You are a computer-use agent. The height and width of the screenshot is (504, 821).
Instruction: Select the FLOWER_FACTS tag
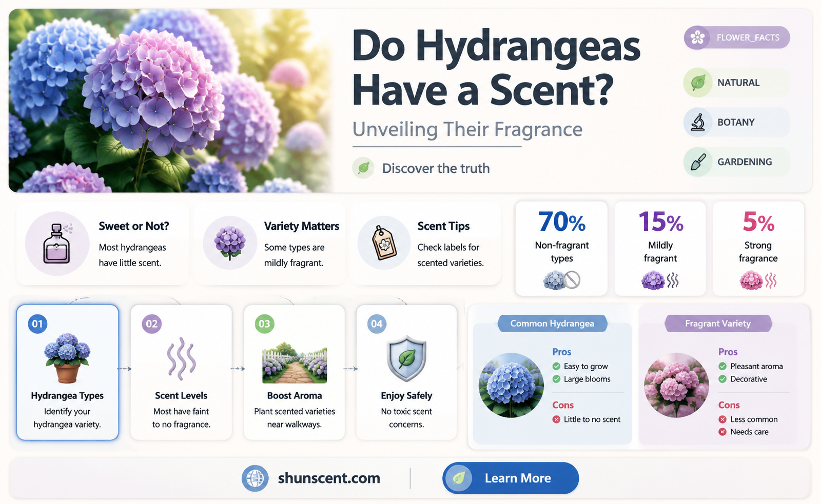coord(736,37)
